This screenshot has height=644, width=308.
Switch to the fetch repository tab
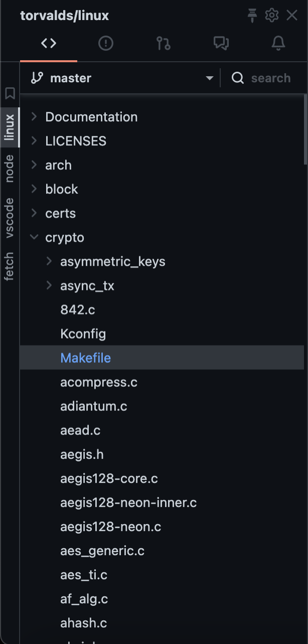click(10, 267)
